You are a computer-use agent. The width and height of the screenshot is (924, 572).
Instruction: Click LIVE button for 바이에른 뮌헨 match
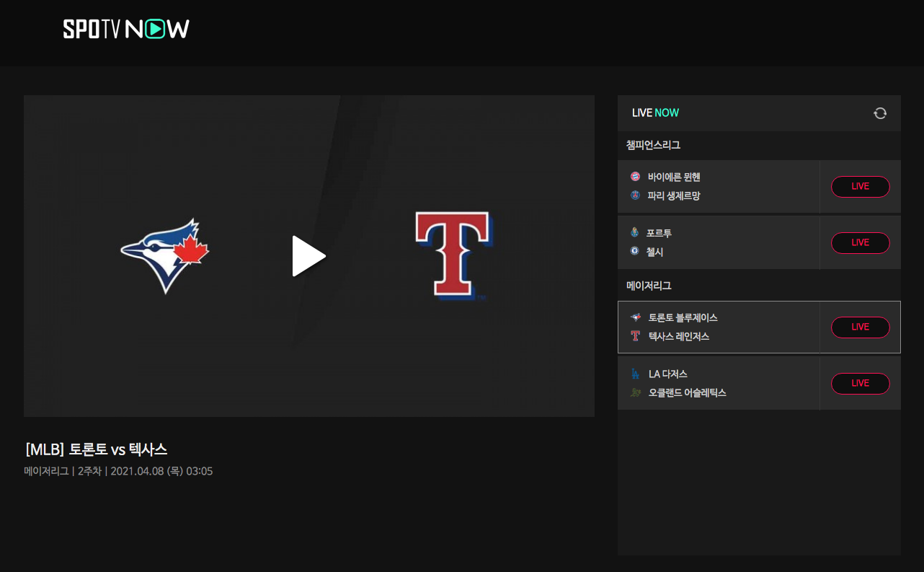tap(861, 187)
